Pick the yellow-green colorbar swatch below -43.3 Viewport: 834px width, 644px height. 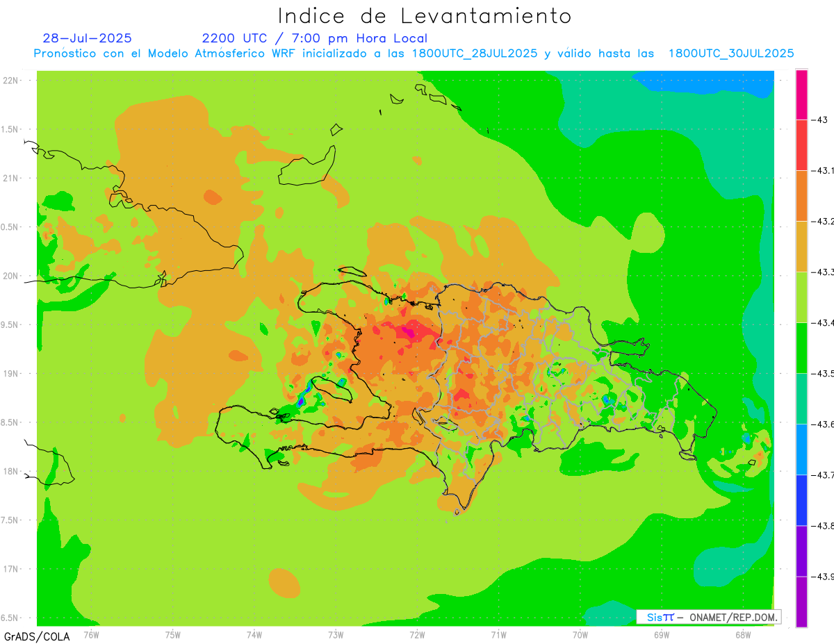coord(801,297)
